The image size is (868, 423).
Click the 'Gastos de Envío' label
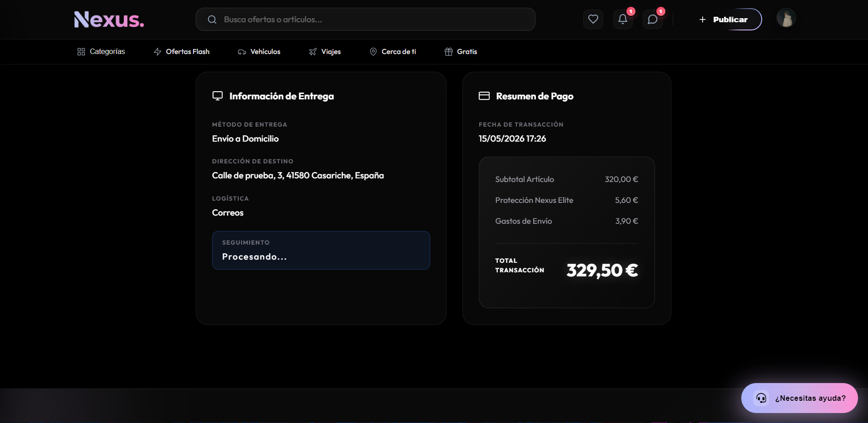pos(524,221)
